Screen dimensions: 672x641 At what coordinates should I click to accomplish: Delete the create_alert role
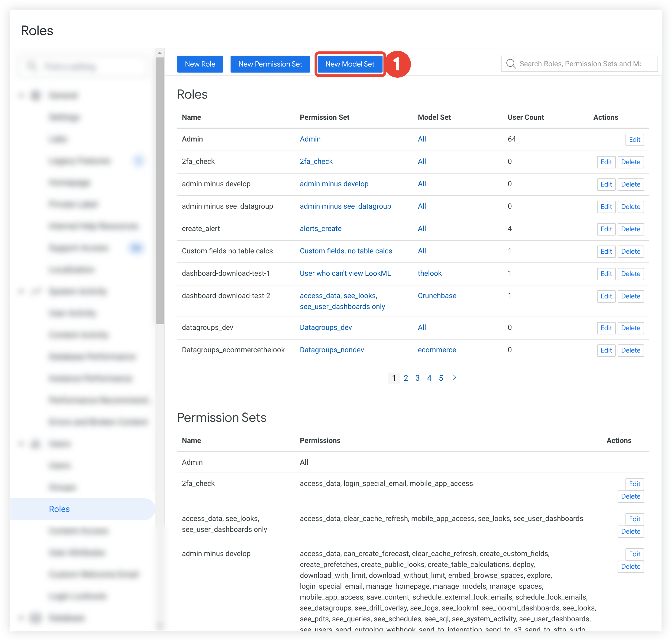(x=630, y=229)
